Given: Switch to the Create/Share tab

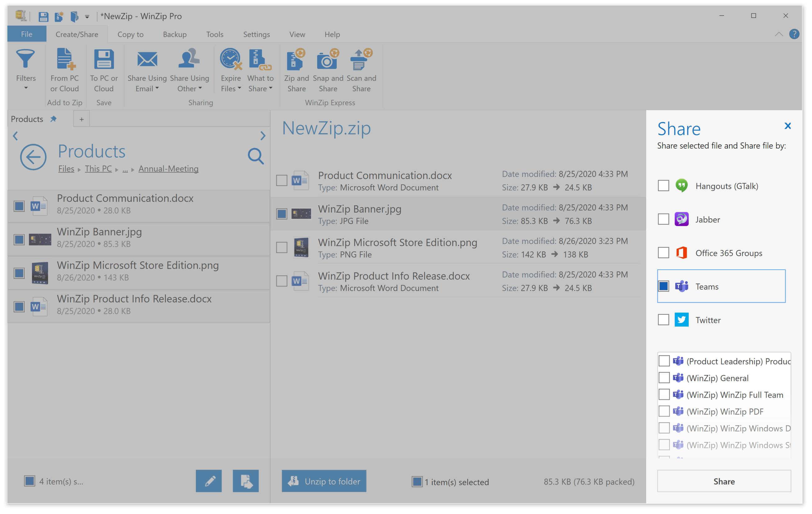Looking at the screenshot, I should 77,34.
